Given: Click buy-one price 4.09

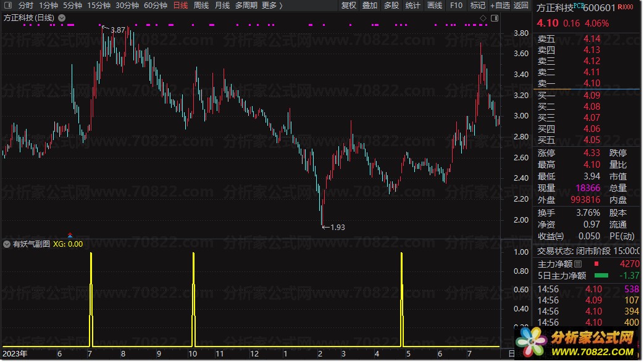Looking at the screenshot, I should click(x=592, y=96).
